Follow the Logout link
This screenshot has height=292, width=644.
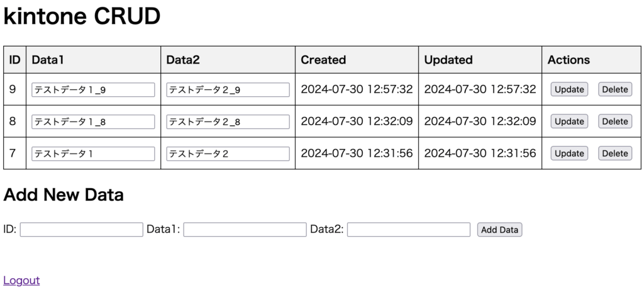pyautogui.click(x=21, y=281)
